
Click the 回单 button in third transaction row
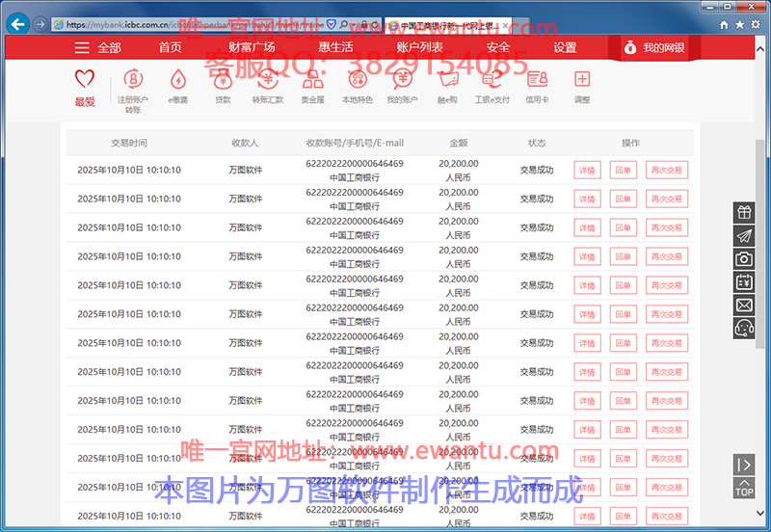(x=623, y=227)
